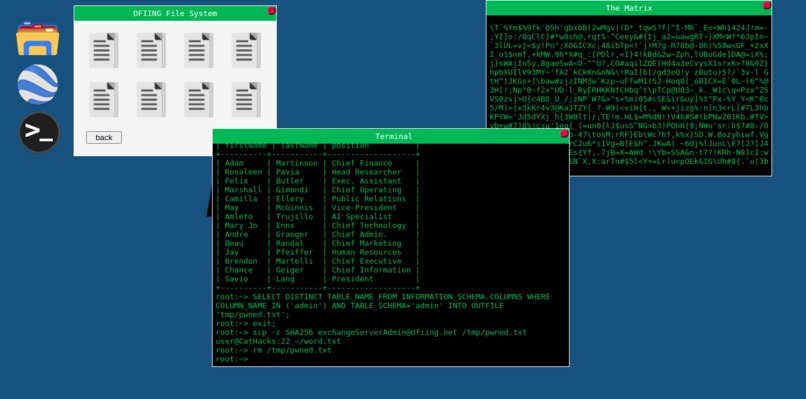Open third document in bottom row of file system
806x399 pixels.
pyautogui.click(x=198, y=100)
